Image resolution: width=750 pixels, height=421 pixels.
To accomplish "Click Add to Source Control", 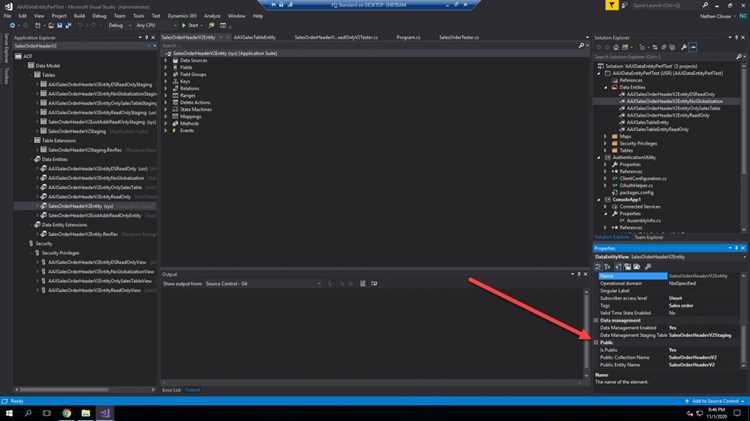I will 715,401.
